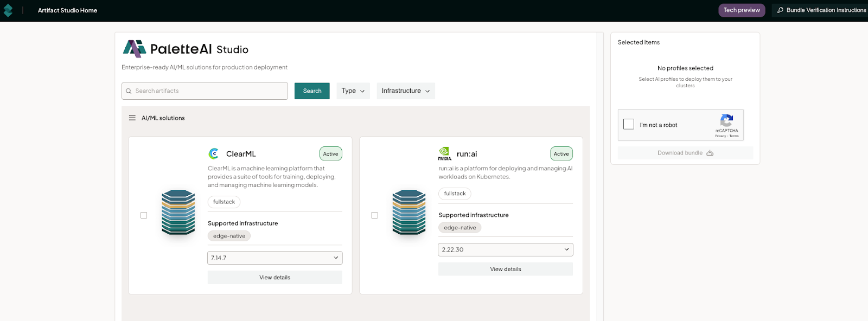Click the Enterprise-ready AI/ML solutions tagline
The width and height of the screenshot is (868, 321).
(205, 67)
